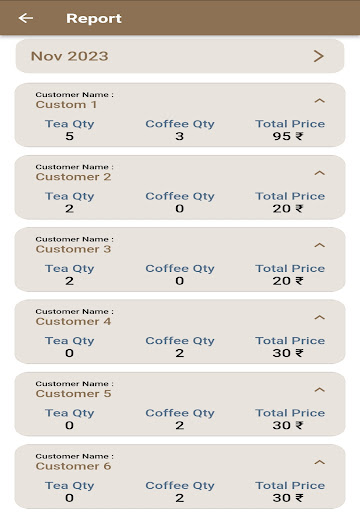The width and height of the screenshot is (360, 512).
Task: Select Tea Qty value in Customer 2 card
Action: [69, 209]
